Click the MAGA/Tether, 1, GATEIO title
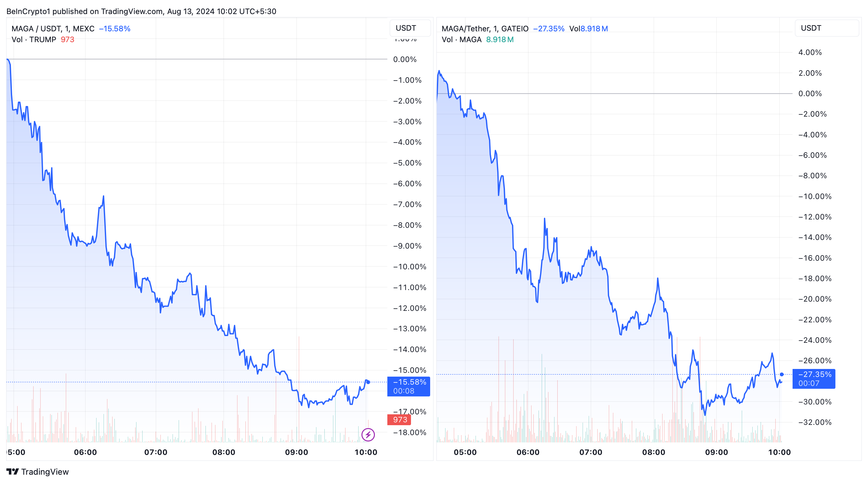The height and width of the screenshot is (483, 868). coord(485,29)
